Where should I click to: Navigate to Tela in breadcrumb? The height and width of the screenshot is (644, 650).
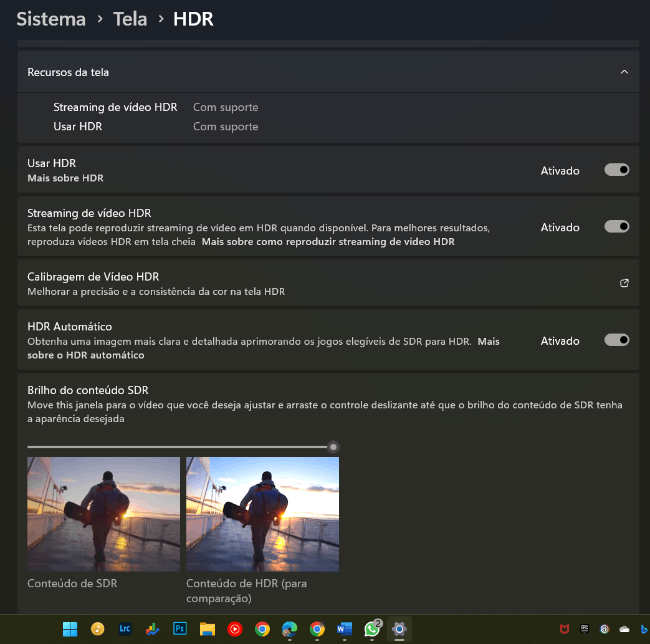(x=130, y=19)
